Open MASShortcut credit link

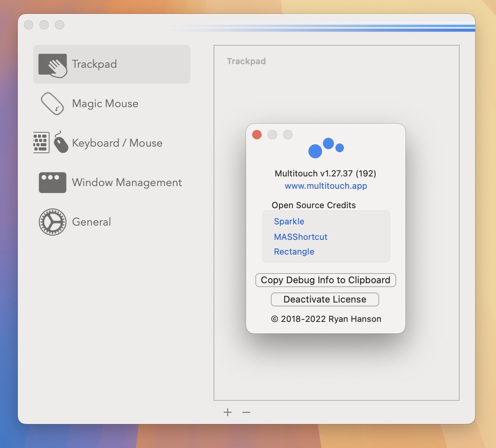point(301,237)
